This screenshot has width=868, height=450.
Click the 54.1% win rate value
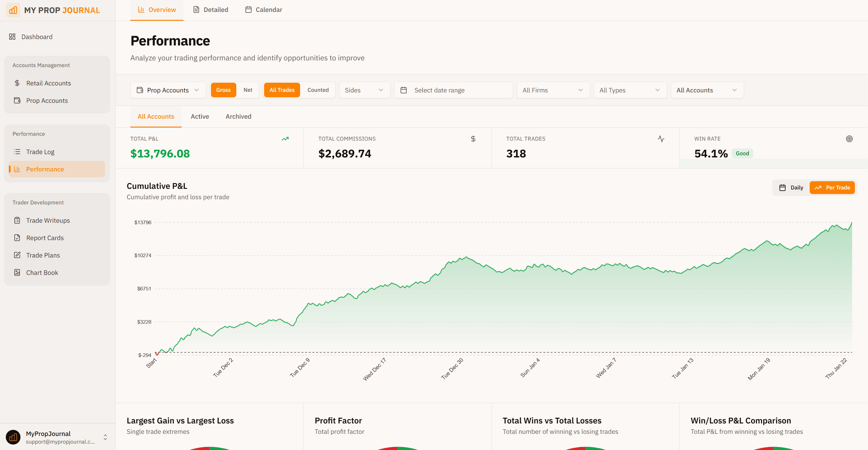click(x=711, y=153)
